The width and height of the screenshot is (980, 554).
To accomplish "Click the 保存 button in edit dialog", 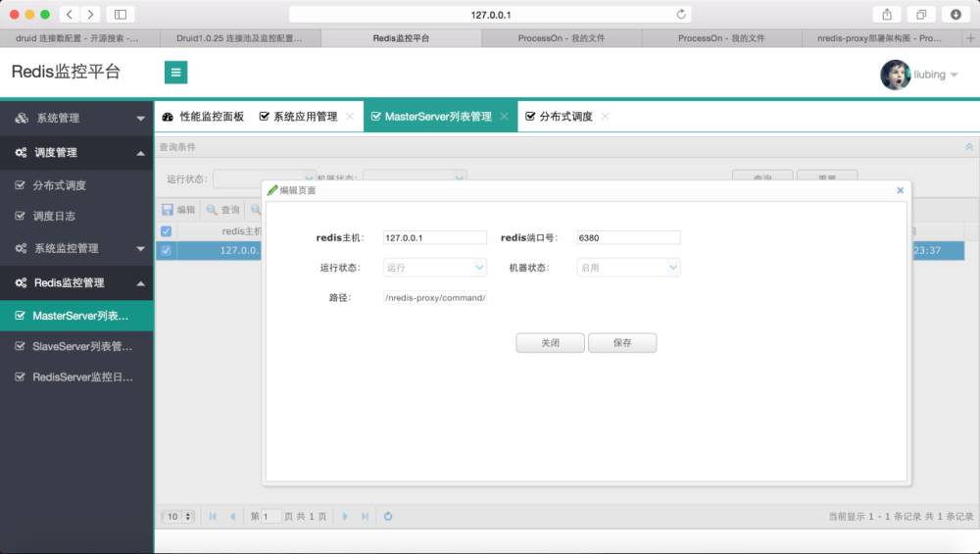I will (622, 342).
